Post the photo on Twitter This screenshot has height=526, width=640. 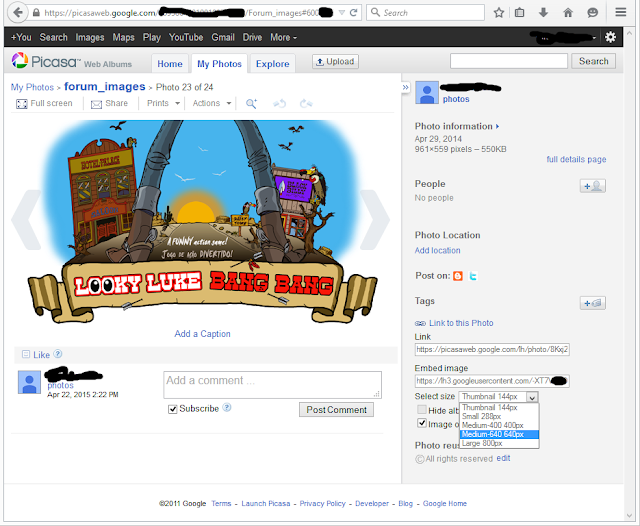tap(473, 276)
